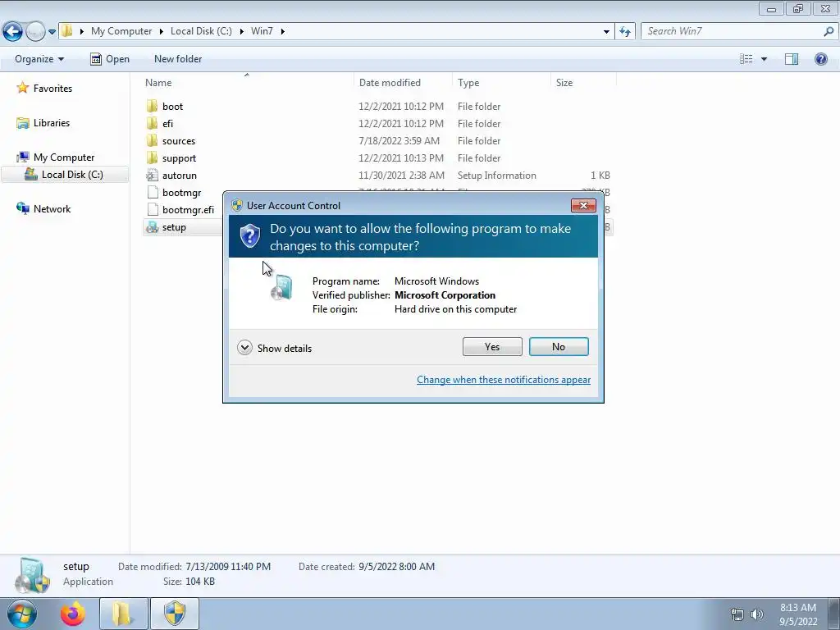Open address bar history dropdown
Viewport: 840px width, 630px height.
pyautogui.click(x=606, y=32)
